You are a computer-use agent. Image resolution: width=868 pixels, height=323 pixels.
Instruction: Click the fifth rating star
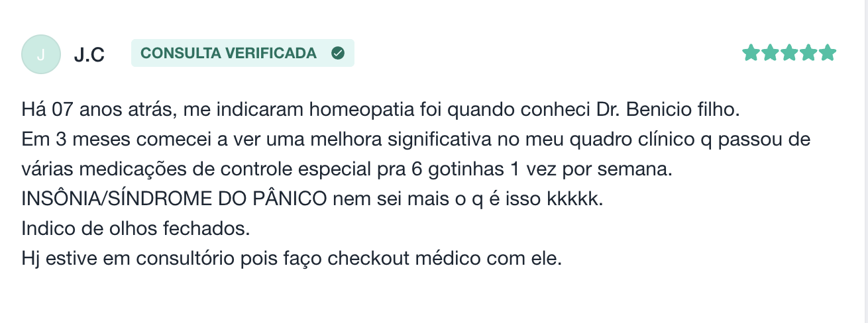(827, 53)
